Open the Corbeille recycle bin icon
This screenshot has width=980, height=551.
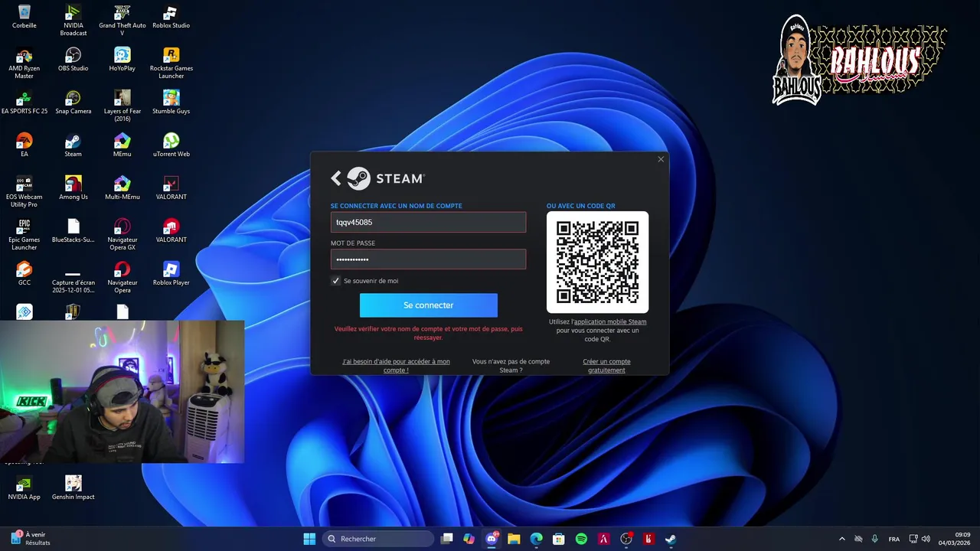pyautogui.click(x=24, y=17)
